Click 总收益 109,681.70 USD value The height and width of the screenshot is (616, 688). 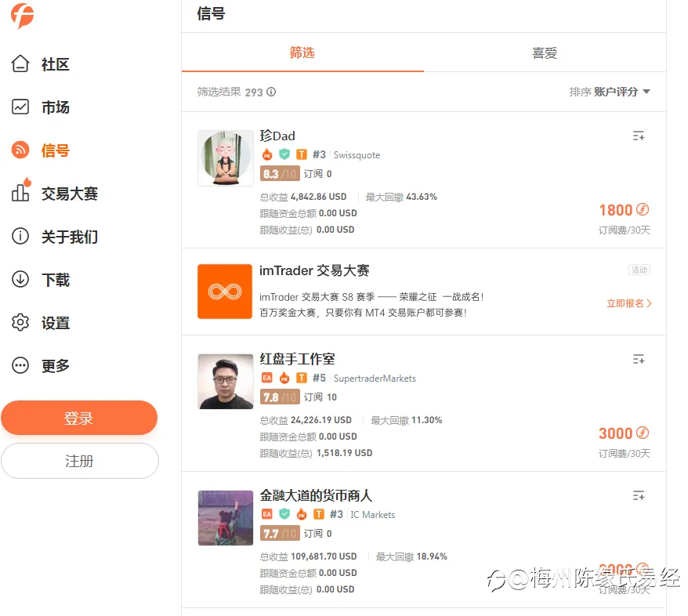coord(324,556)
